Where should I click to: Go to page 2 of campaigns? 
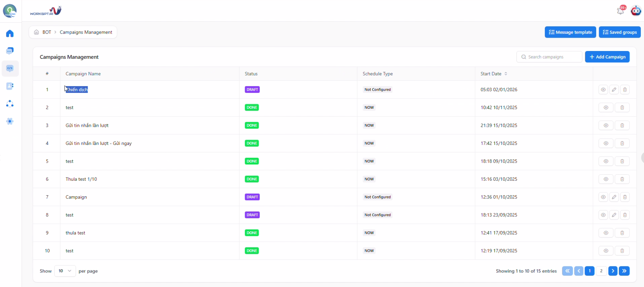[x=601, y=271]
